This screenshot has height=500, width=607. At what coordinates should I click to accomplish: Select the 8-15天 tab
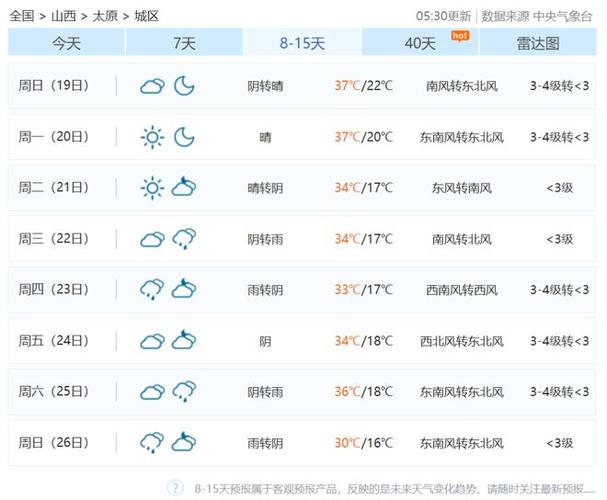pos(302,42)
